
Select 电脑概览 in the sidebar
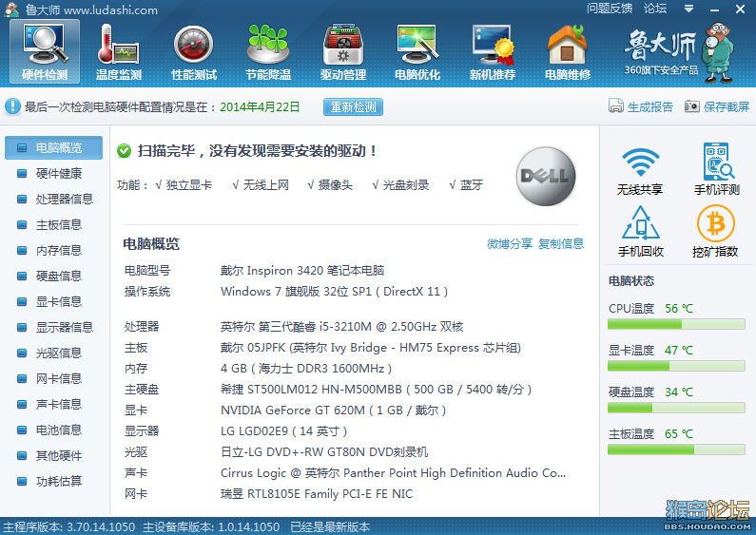coord(53,147)
